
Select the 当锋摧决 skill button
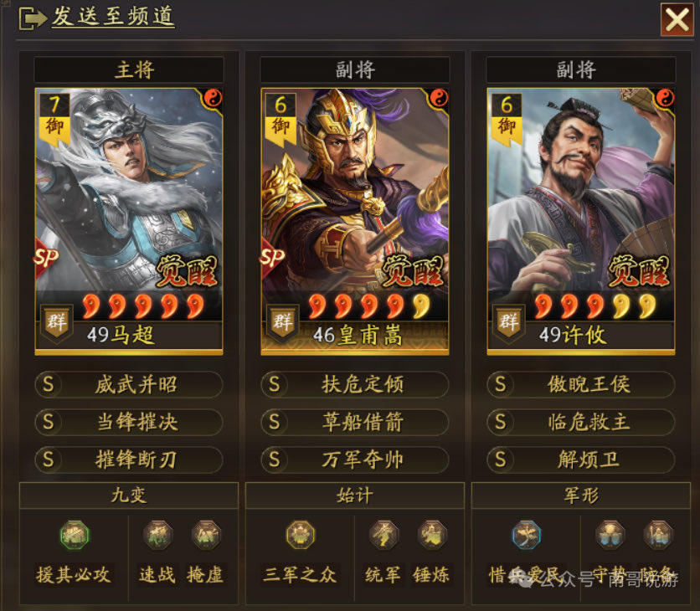pyautogui.click(x=129, y=422)
